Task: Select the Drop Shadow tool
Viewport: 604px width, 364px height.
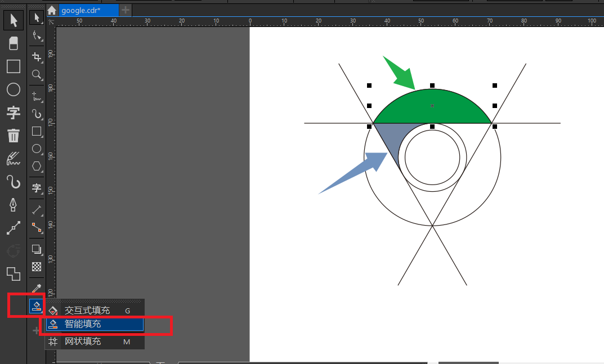Action: [x=37, y=249]
